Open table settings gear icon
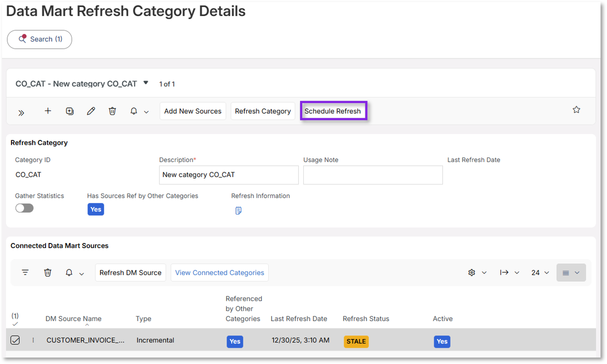This screenshot has width=607, height=364. click(x=472, y=272)
